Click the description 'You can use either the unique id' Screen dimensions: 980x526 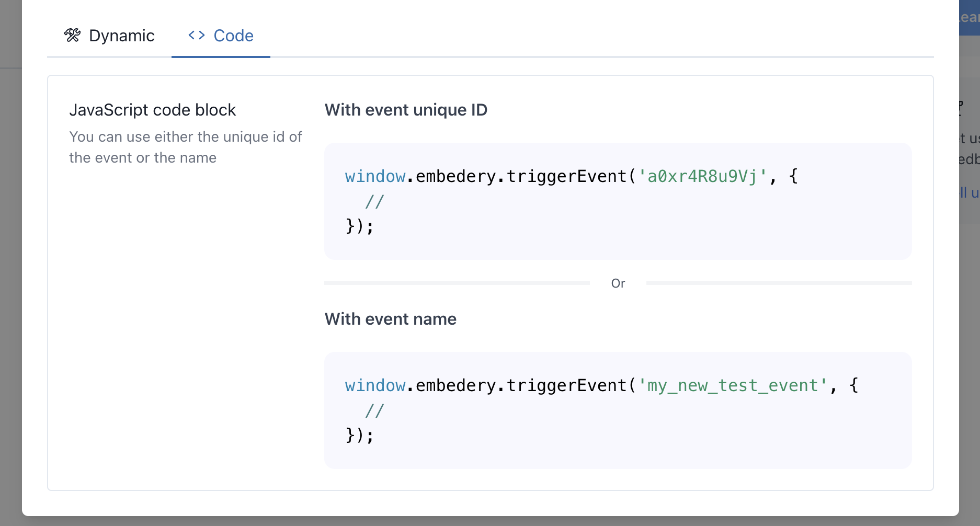tap(186, 147)
